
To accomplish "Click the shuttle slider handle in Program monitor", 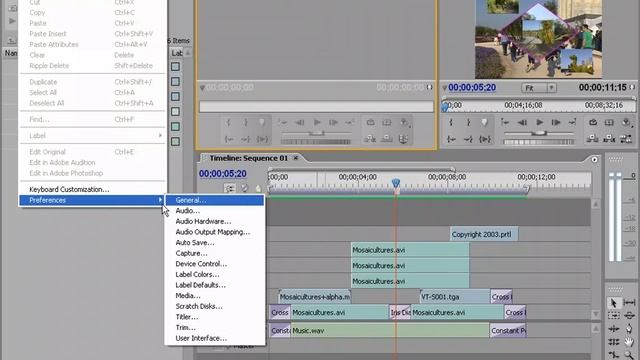I will point(539,133).
